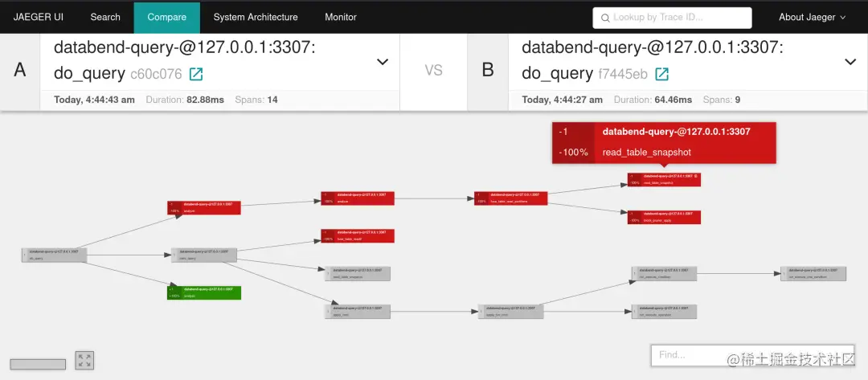Click duration value 64.46ms
This screenshot has width=868, height=380.
click(674, 100)
